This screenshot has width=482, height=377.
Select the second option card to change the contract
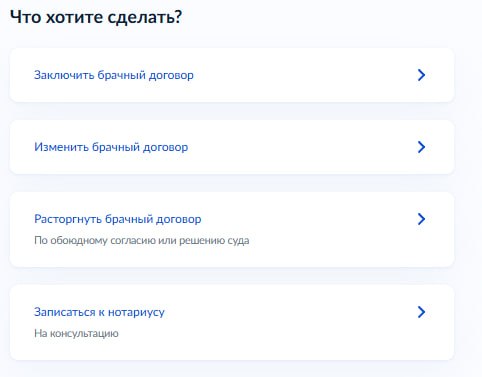pyautogui.click(x=232, y=147)
